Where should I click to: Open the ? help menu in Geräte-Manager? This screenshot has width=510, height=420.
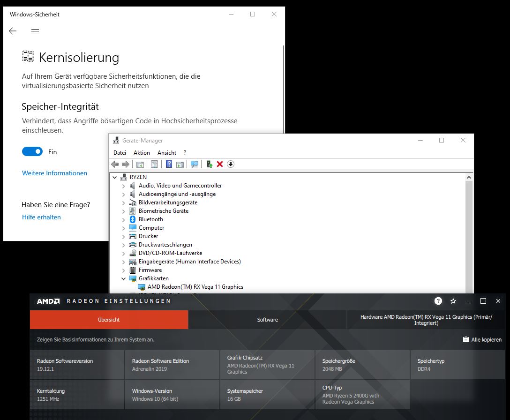pos(185,153)
